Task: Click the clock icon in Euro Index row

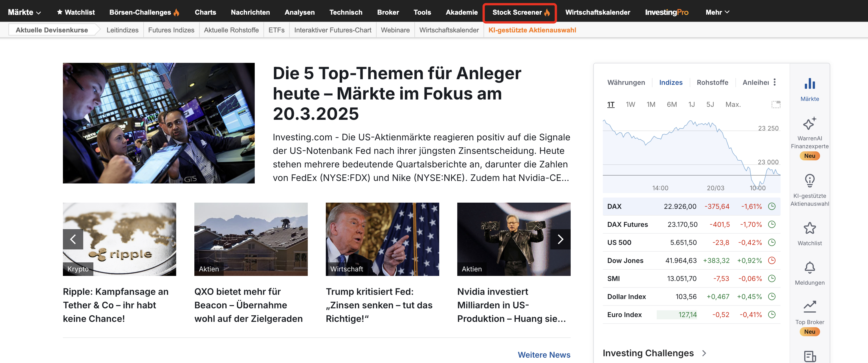Action: (772, 315)
